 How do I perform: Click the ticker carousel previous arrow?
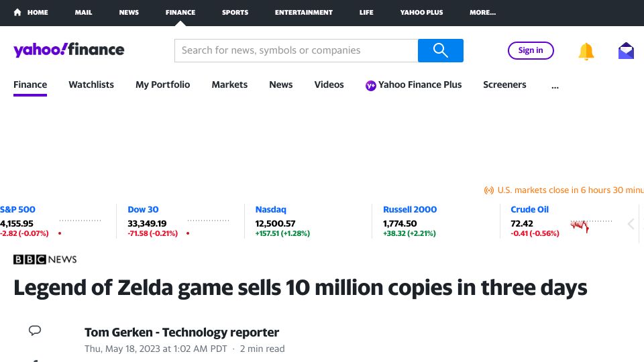631,224
